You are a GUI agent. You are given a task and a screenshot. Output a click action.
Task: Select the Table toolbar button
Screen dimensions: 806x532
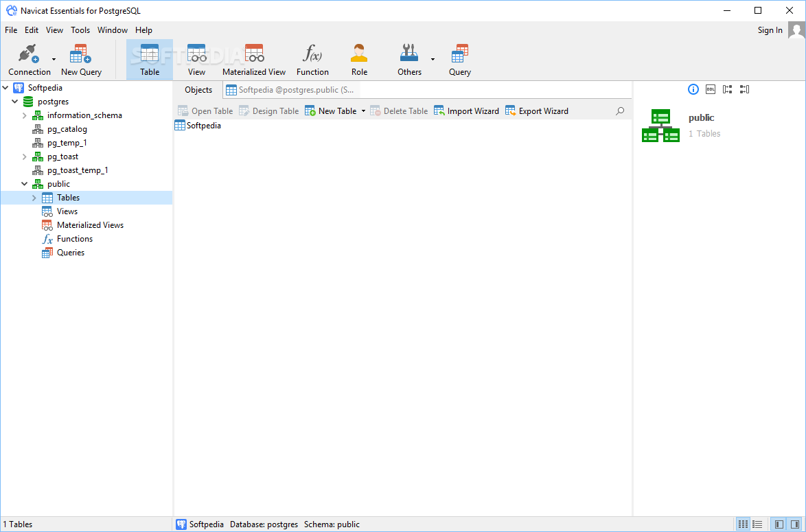click(x=150, y=60)
